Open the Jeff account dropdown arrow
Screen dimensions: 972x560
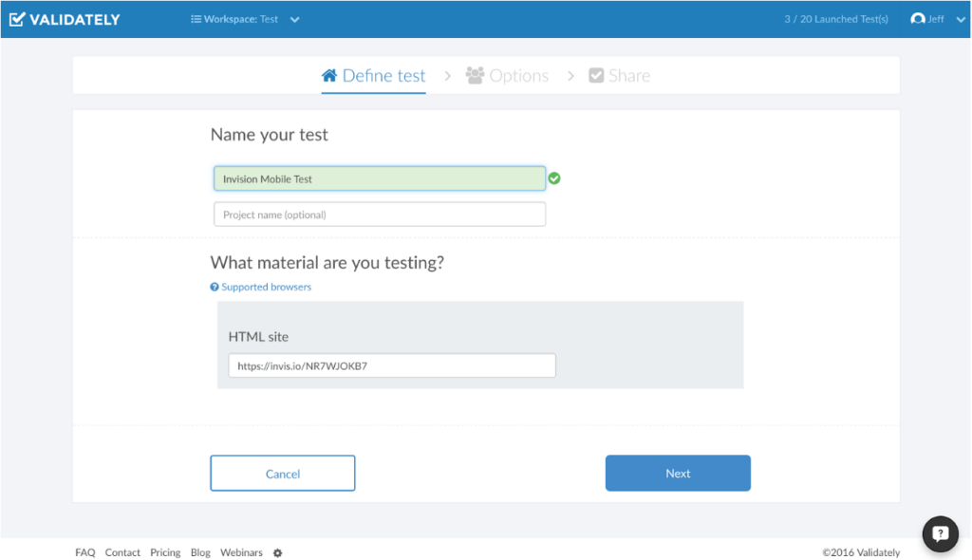961,20
